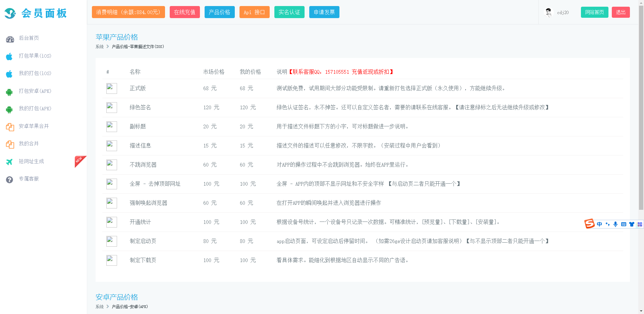Click the page's vertical scrollbar thumb
Screen dimensions: 644x314
[641, 107]
